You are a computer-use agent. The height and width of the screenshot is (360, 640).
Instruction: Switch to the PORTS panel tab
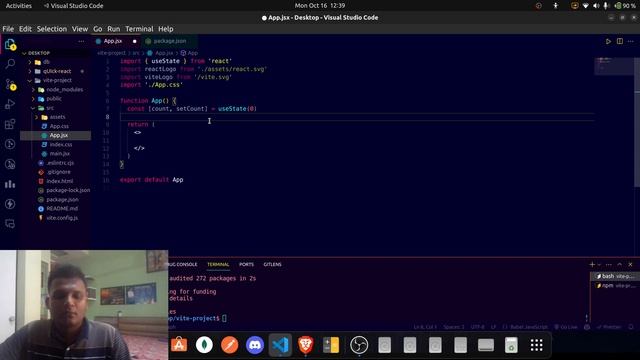coord(247,264)
